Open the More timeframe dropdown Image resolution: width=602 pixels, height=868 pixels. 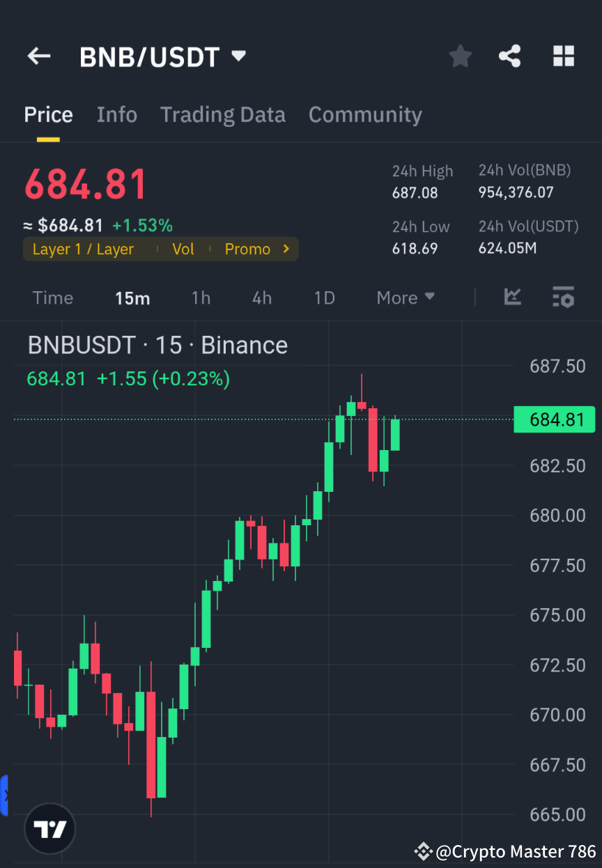[405, 297]
